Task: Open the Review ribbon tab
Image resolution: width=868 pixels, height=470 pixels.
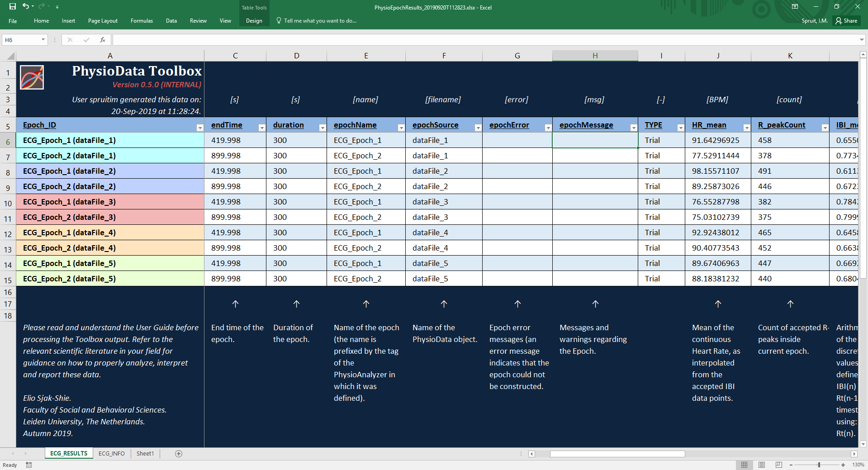Action: tap(198, 21)
